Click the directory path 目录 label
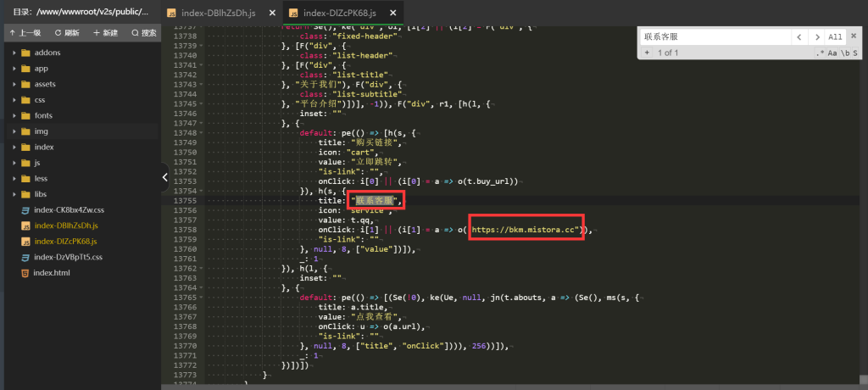This screenshot has width=868, height=390. click(81, 12)
